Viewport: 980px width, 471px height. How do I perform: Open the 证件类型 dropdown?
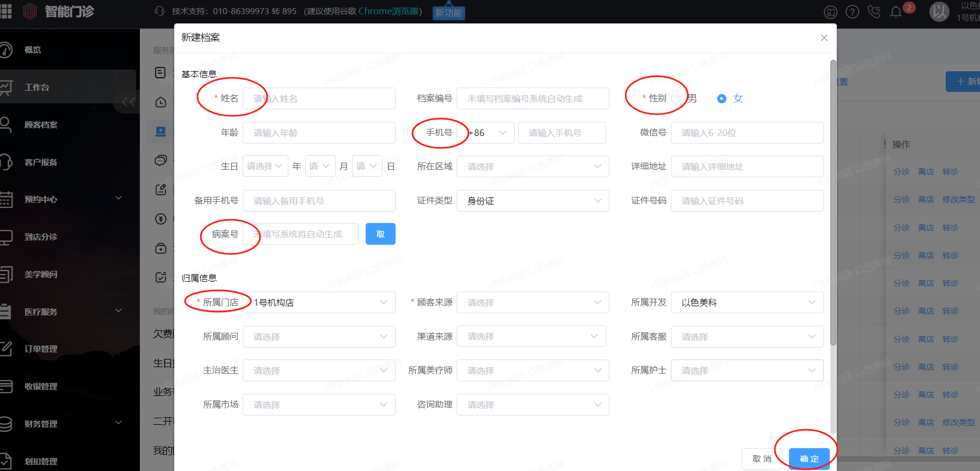532,201
